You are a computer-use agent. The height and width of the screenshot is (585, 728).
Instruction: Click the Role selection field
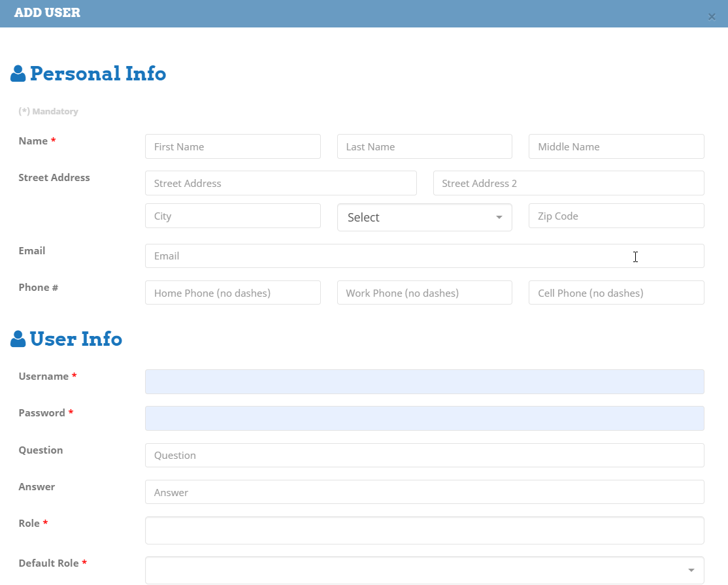click(424, 530)
